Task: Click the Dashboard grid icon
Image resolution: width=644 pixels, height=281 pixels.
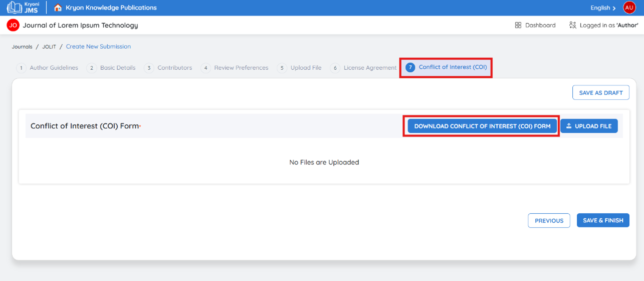Action: pos(518,25)
